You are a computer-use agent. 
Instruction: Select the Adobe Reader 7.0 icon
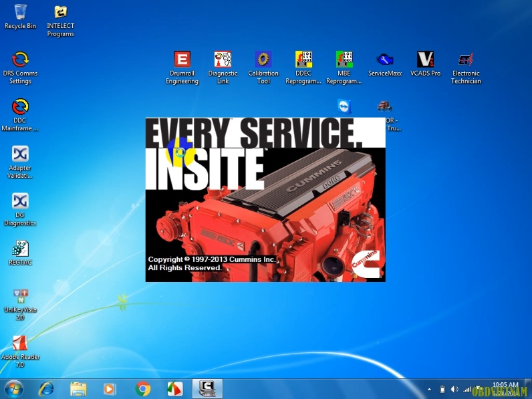coord(20,352)
